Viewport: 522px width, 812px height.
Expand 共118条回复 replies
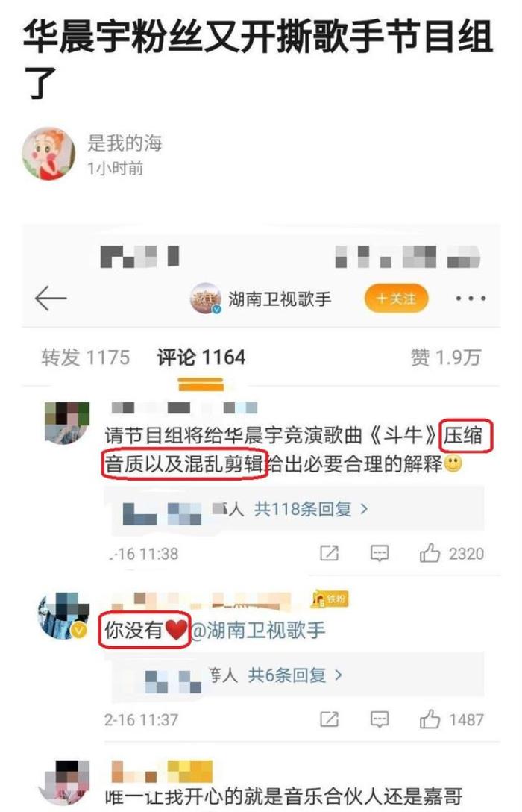311,509
